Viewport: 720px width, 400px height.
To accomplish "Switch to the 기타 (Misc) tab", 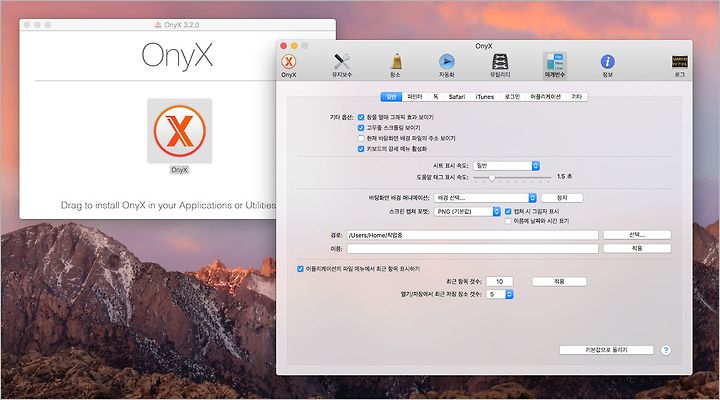I will 577,96.
